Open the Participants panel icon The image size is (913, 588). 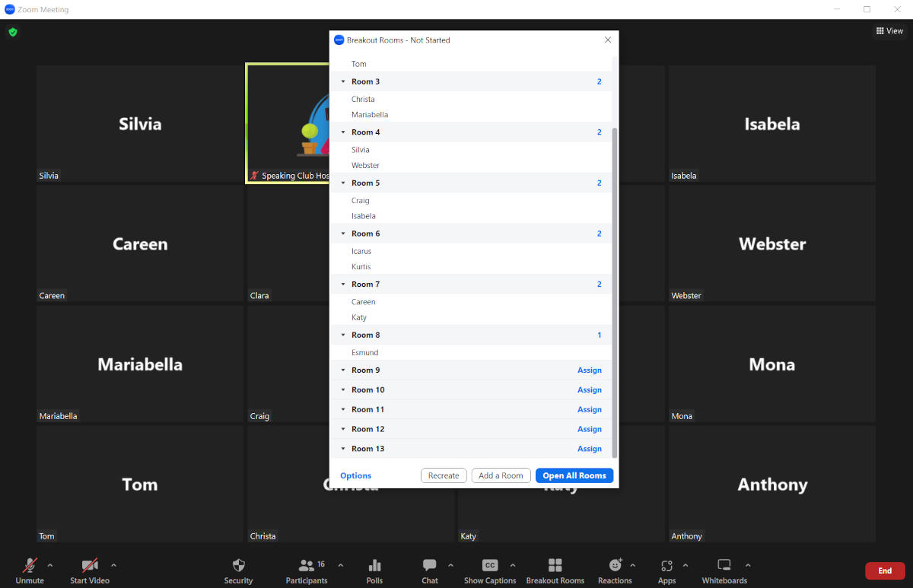click(307, 565)
